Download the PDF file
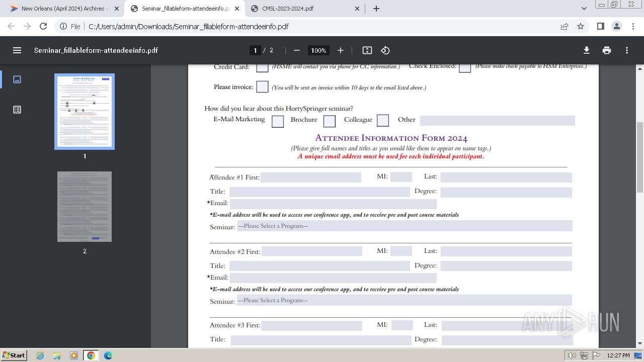Screen dimensions: 644x362 tap(587, 50)
